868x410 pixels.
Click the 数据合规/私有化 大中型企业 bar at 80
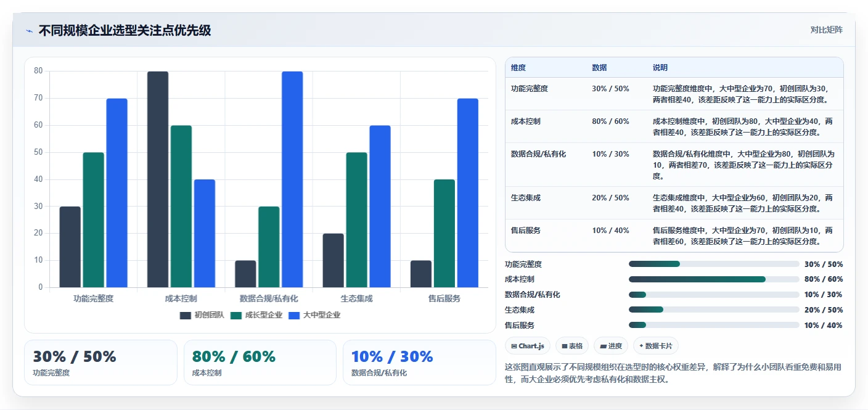point(292,179)
